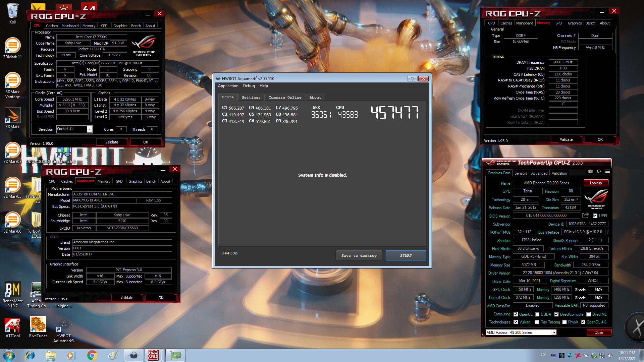The height and width of the screenshot is (362, 644).
Task: Open the Graphics tab in Mainboard CPU-Z window
Action: (x=135, y=181)
